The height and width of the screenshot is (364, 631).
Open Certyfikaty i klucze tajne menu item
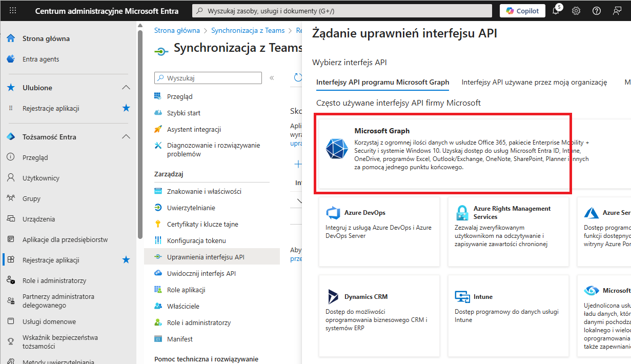click(202, 224)
